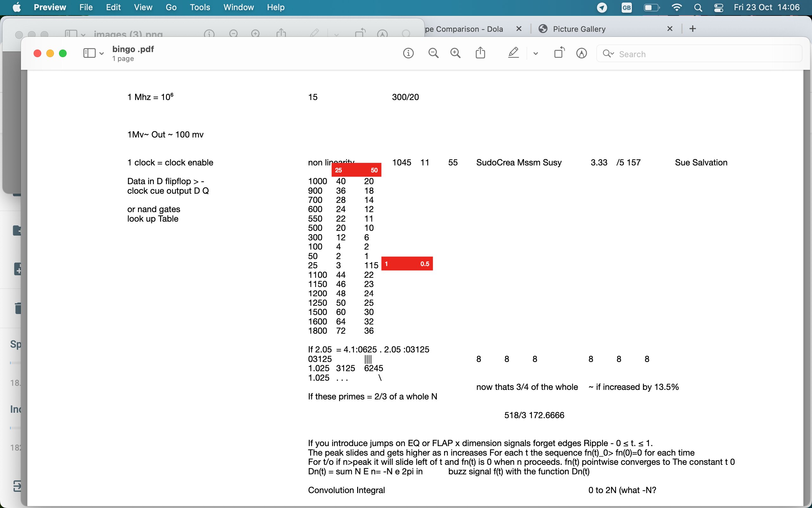Open Control Center in the menu bar
Viewport: 812px width, 508px height.
pos(719,7)
